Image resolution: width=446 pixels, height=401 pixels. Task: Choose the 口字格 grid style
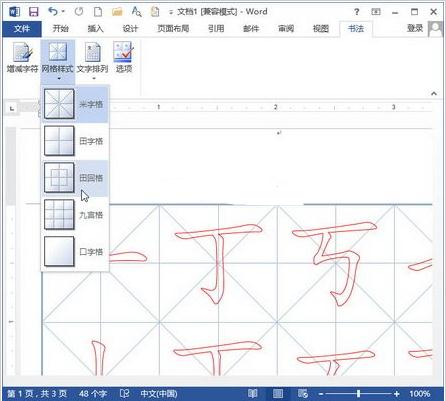(x=75, y=252)
